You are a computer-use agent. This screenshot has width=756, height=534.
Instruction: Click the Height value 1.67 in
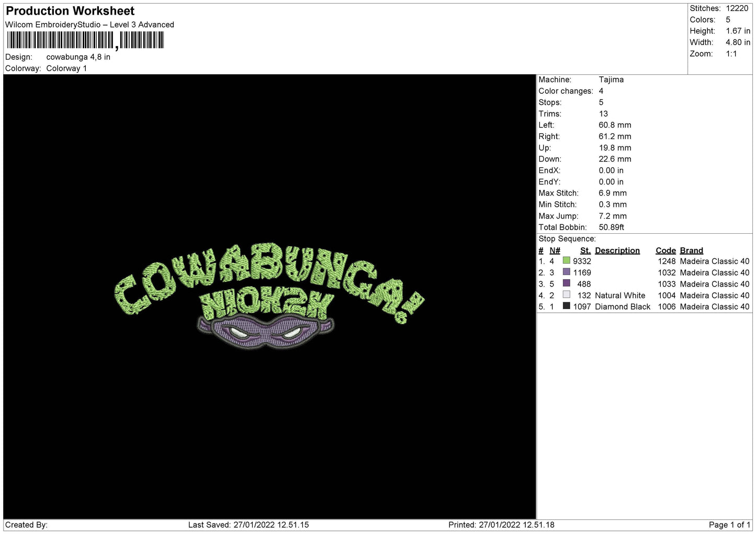pyautogui.click(x=738, y=31)
